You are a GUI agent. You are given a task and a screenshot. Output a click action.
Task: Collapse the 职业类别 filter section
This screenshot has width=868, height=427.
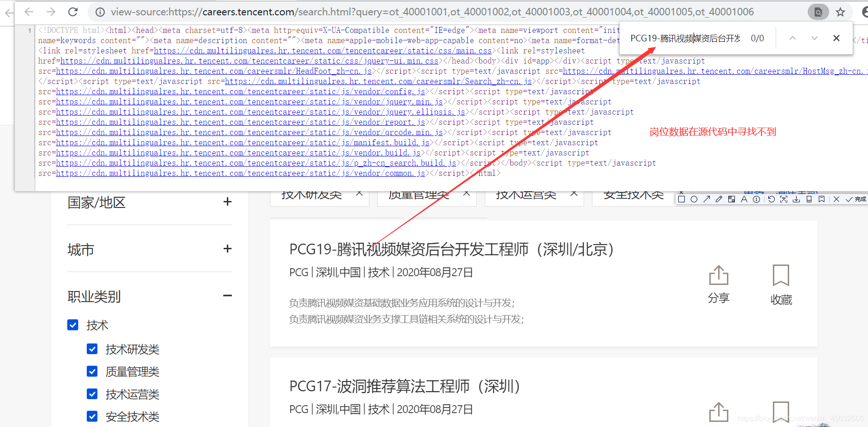tap(227, 296)
